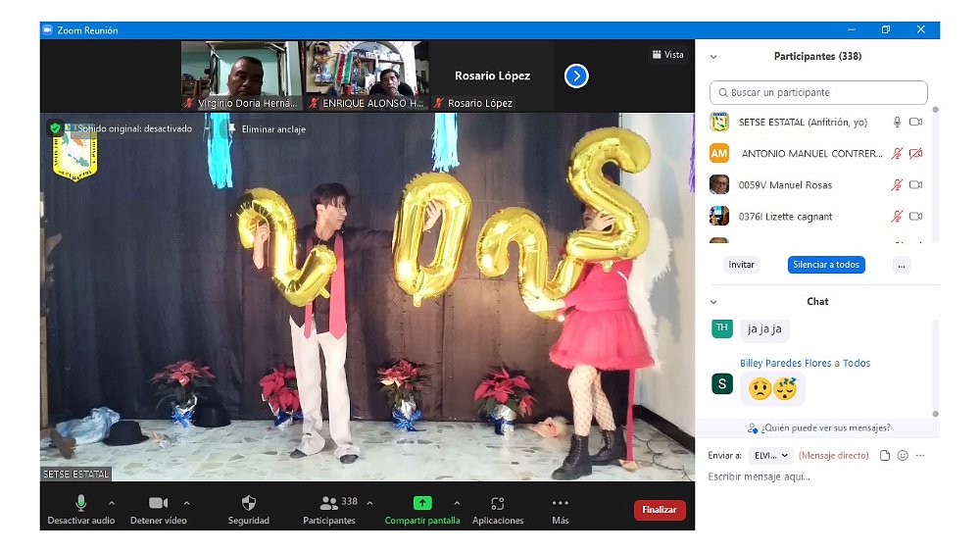Toggle mute for 0059V Manuel Rosas
Image resolution: width=980 pixels, height=552 pixels.
[897, 185]
